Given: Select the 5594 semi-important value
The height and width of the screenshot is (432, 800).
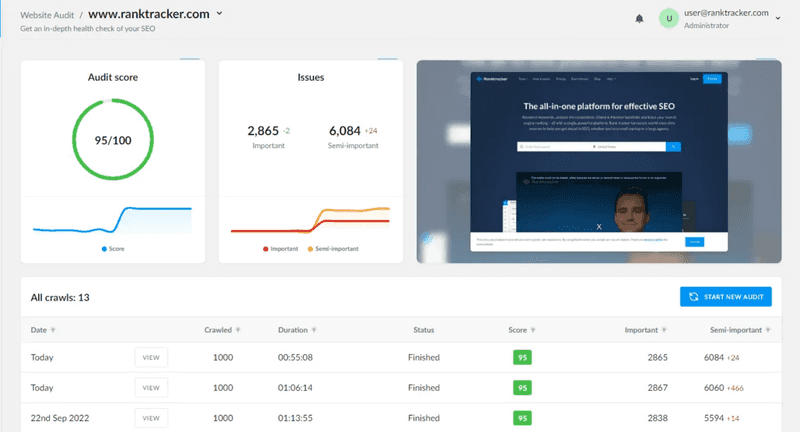Looking at the screenshot, I should click(714, 418).
